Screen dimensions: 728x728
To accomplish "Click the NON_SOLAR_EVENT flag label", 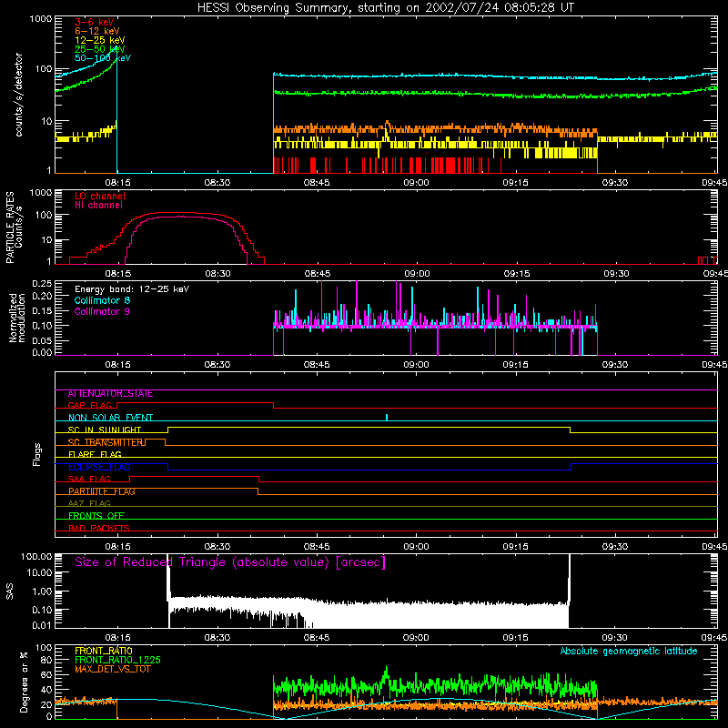I will [x=110, y=418].
